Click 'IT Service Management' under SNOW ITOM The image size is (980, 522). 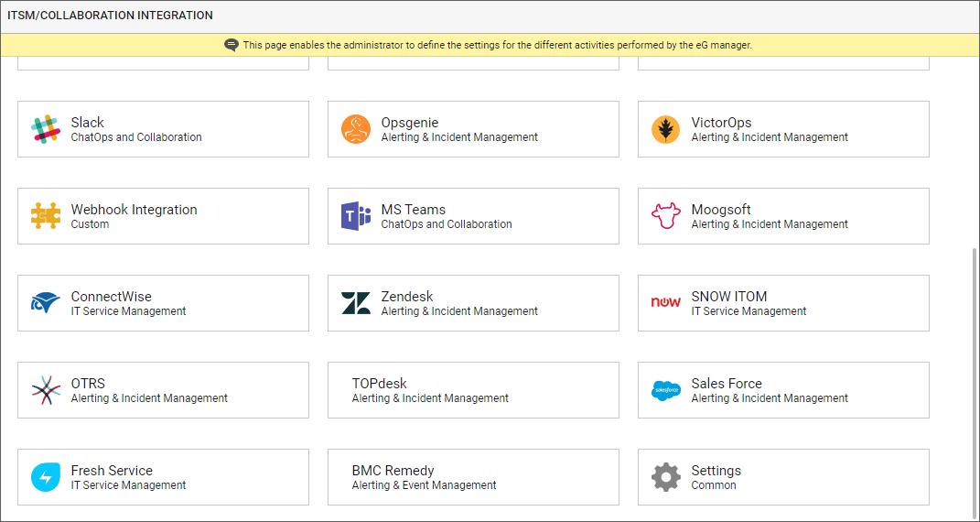pos(748,310)
